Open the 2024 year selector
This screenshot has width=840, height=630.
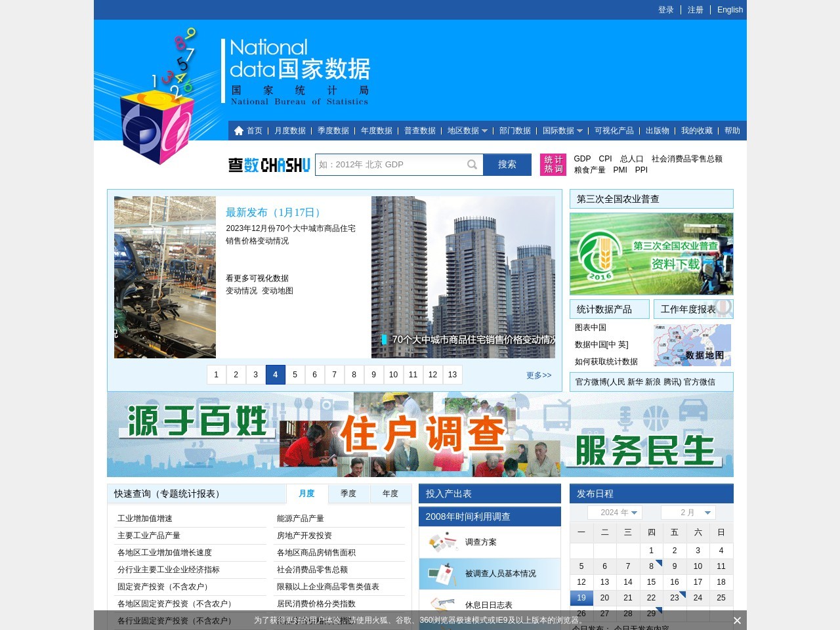tap(615, 513)
